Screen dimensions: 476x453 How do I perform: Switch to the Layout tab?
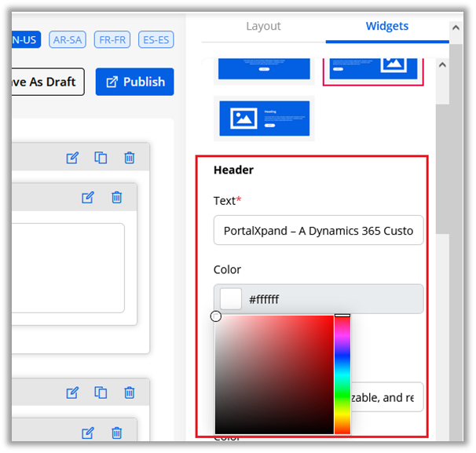(263, 26)
